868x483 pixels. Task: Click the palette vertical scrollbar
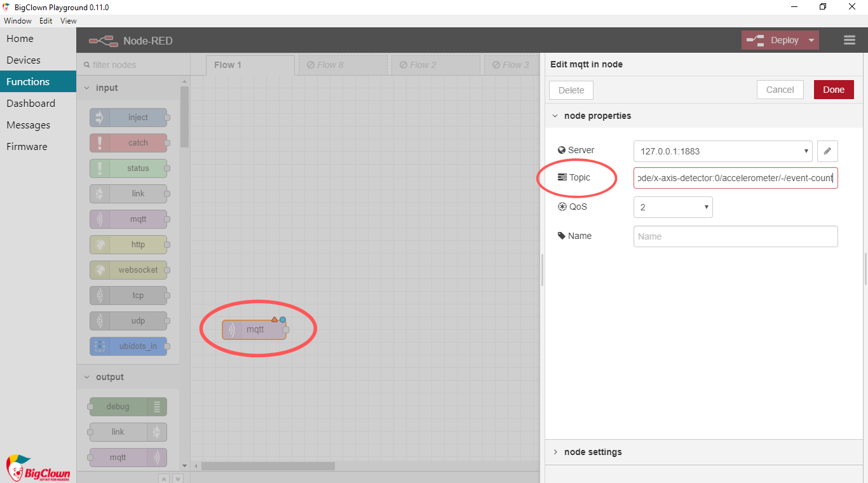click(184, 117)
